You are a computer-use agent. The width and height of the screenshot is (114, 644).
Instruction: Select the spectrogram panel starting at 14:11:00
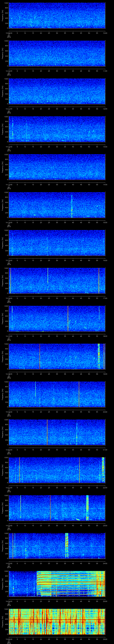(57, 91)
